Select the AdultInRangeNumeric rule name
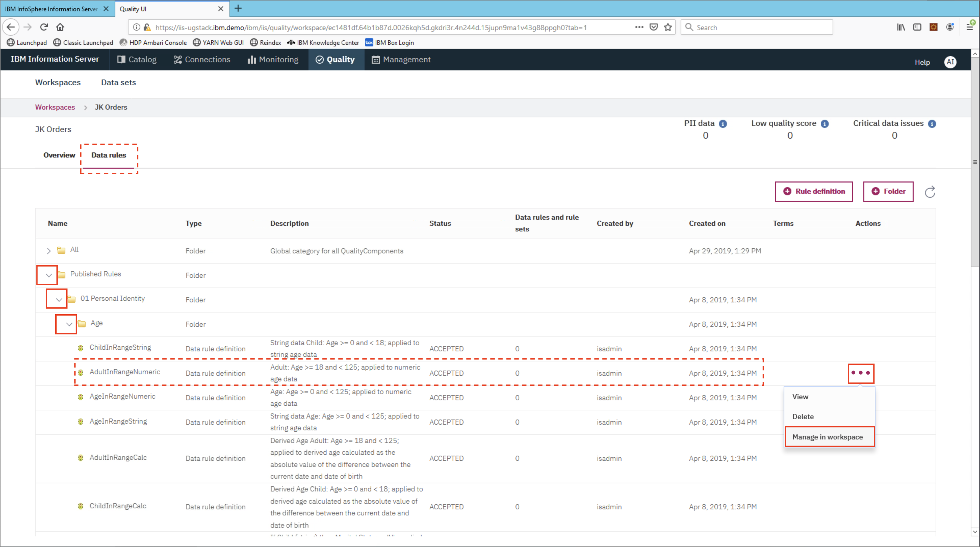This screenshot has width=980, height=547. [125, 372]
